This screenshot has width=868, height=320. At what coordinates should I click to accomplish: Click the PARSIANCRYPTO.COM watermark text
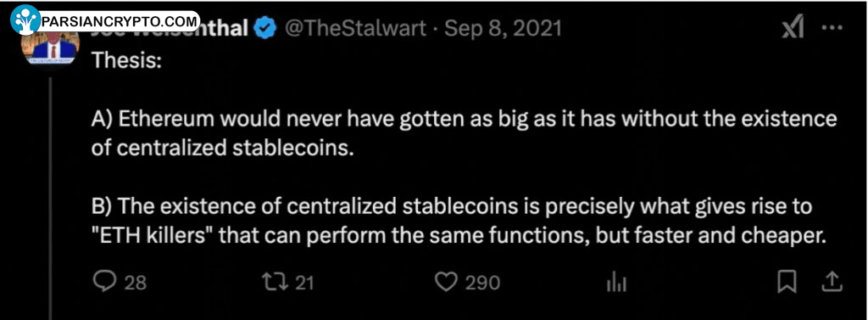(x=120, y=21)
